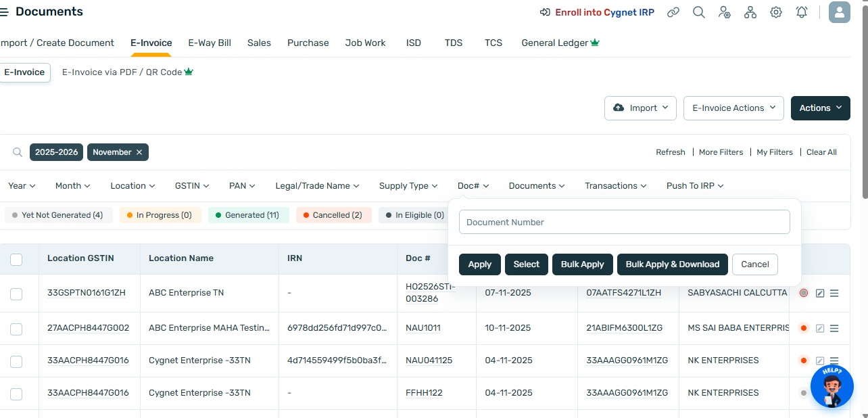Open row menu for MS SAI BABA row
This screenshot has width=868, height=418.
(x=834, y=328)
